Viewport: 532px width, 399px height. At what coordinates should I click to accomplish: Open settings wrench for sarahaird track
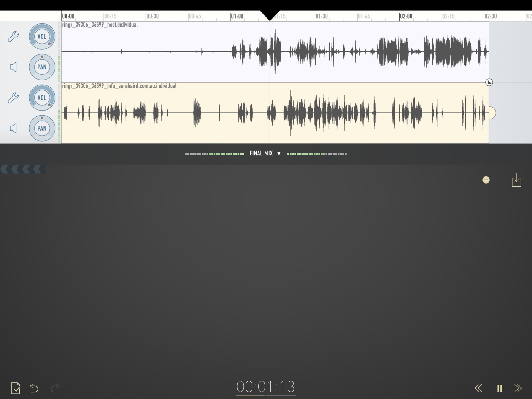[13, 98]
